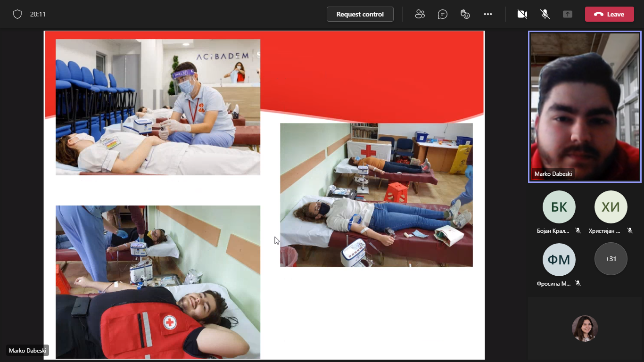Click the ХИ participant avatar
The image size is (644, 362).
point(611,207)
